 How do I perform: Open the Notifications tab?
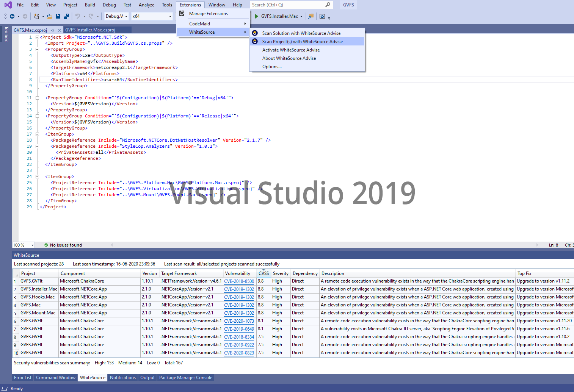(123, 378)
